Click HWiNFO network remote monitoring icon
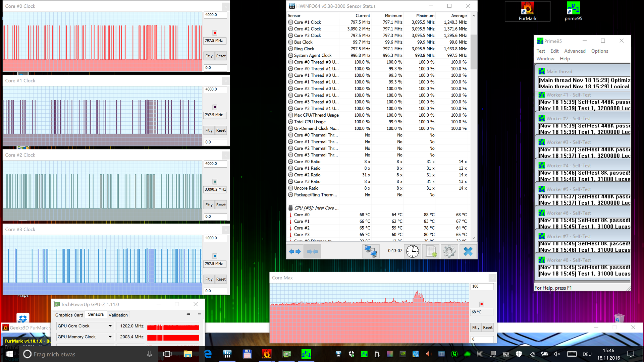Screen dimensions: 644x362 [x=371, y=251]
